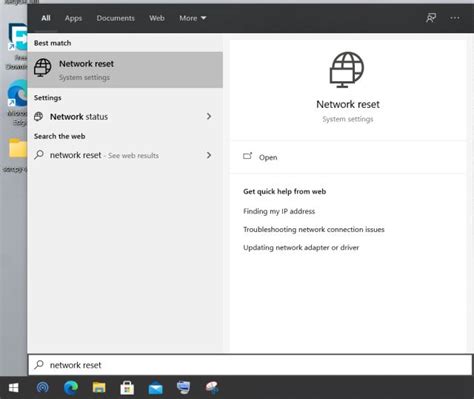This screenshot has height=399, width=474.
Task: Expand network reset web results arrow
Action: 209,155
